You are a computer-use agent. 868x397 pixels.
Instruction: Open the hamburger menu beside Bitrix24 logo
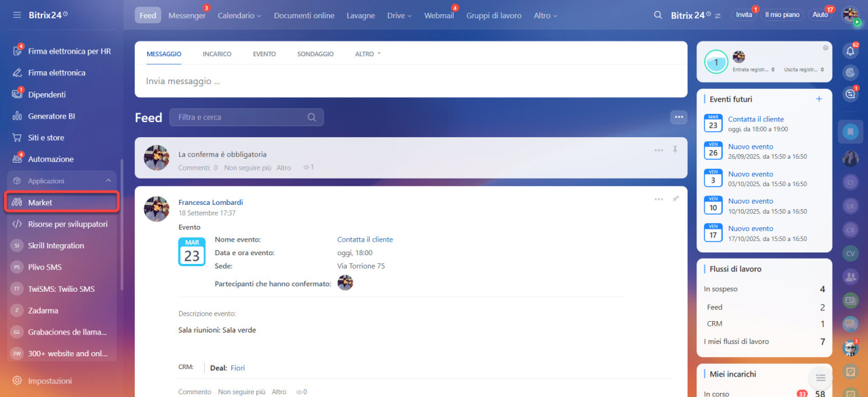tap(17, 15)
